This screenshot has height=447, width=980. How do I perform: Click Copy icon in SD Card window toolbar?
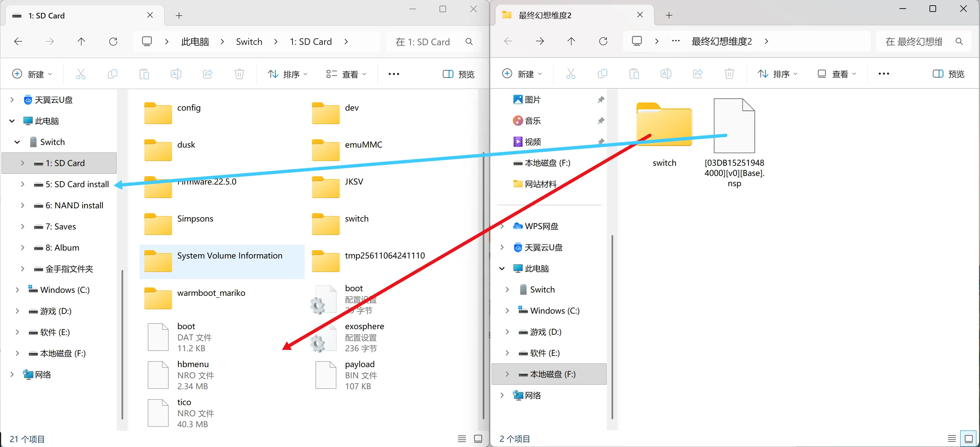113,74
